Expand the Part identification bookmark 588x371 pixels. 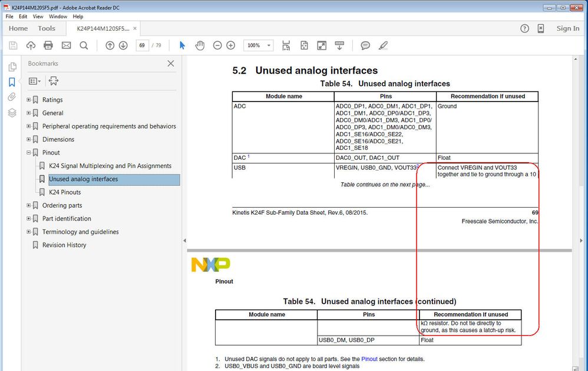(28, 219)
